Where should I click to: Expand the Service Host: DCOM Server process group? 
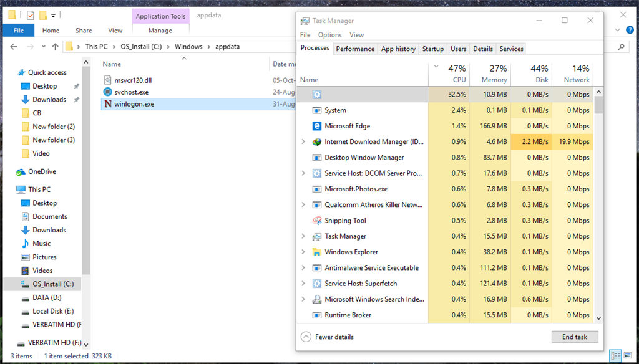pyautogui.click(x=303, y=173)
